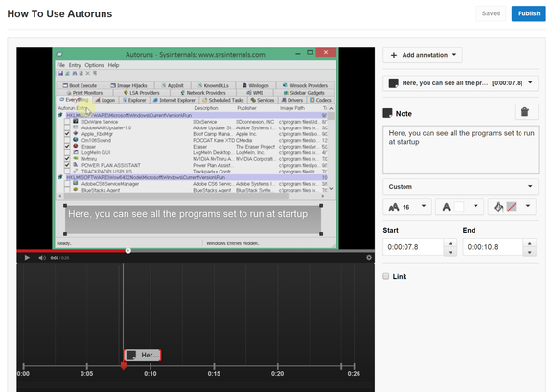Open the Help menu in Autoruns
Screen dimensions: 556x392
tap(113, 65)
